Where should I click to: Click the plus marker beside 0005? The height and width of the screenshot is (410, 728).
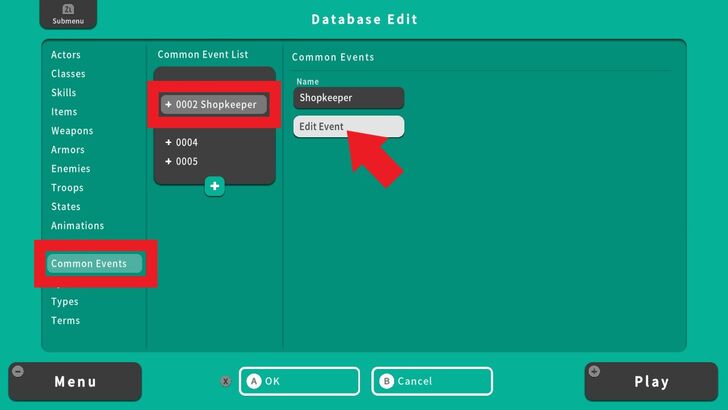coord(168,162)
